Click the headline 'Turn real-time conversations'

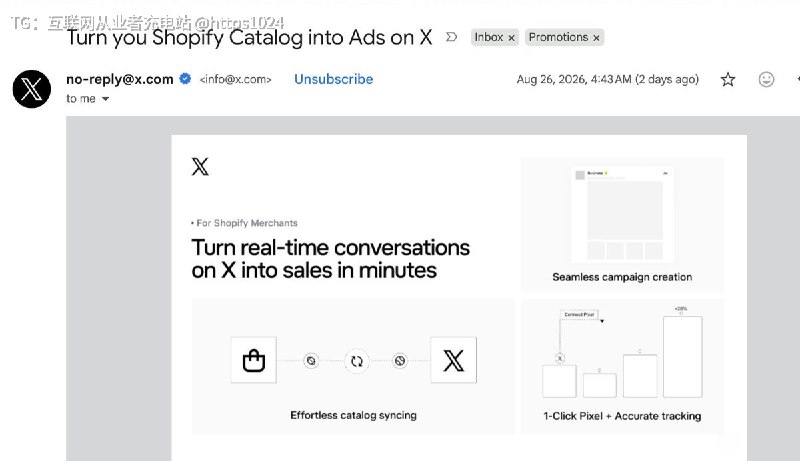pos(331,248)
